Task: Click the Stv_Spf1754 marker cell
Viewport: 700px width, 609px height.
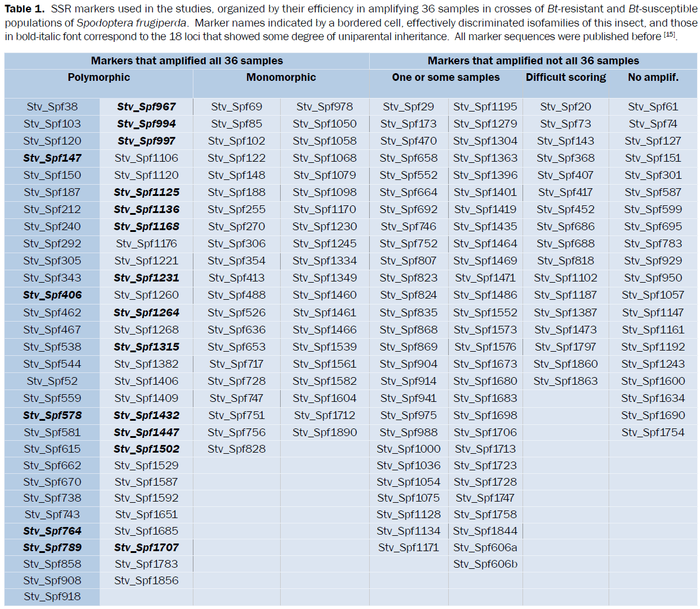Action: click(x=653, y=433)
